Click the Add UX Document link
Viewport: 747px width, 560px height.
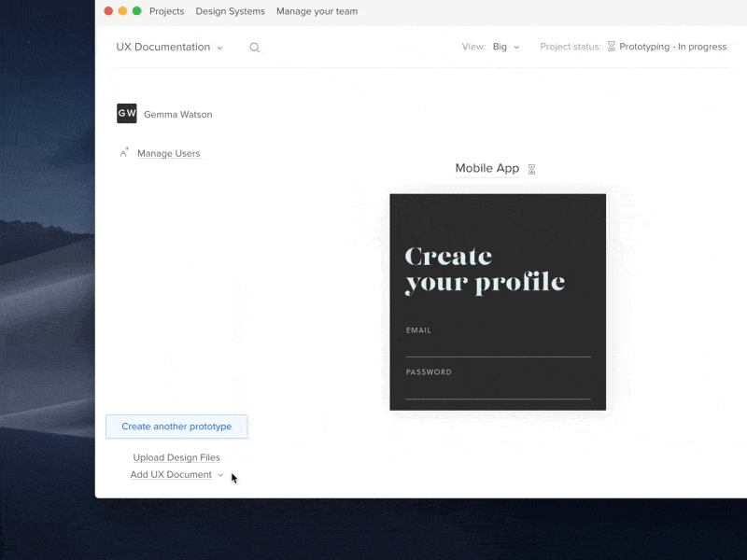click(x=171, y=475)
